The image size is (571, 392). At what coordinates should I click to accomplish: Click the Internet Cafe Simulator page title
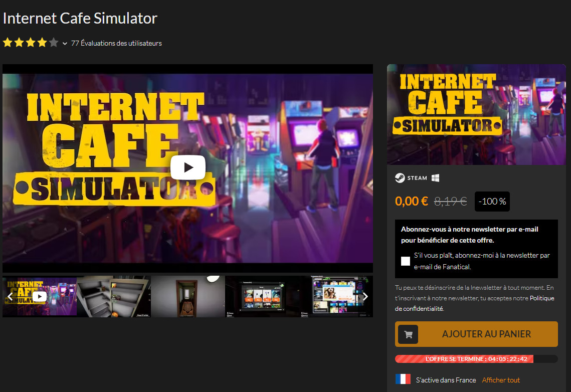pyautogui.click(x=80, y=18)
